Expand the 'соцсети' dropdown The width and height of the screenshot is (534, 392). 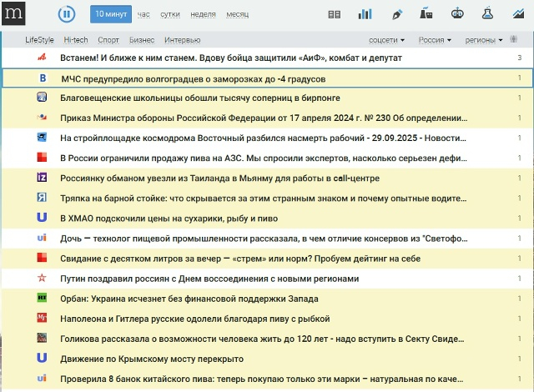386,39
